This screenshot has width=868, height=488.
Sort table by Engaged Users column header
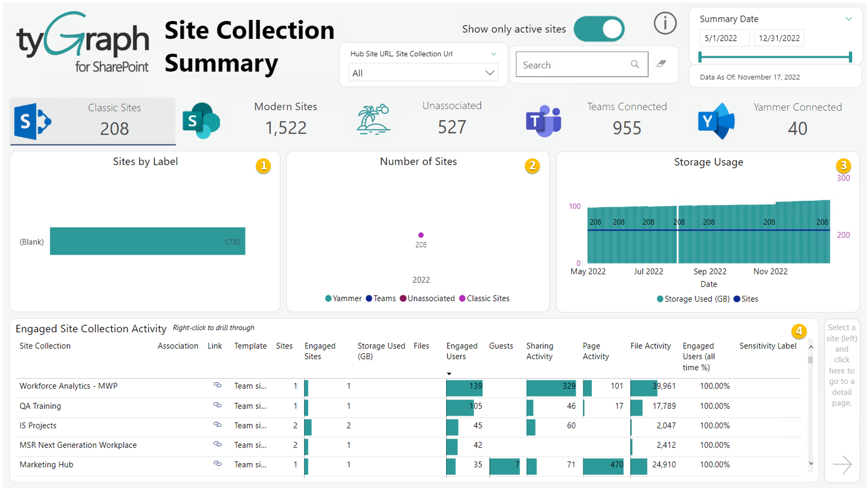(x=461, y=351)
